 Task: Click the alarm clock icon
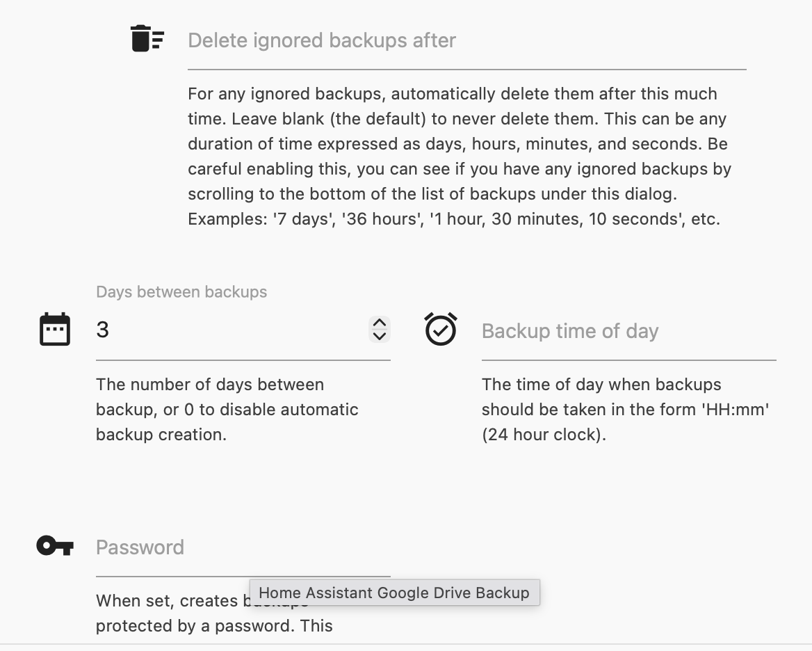441,329
